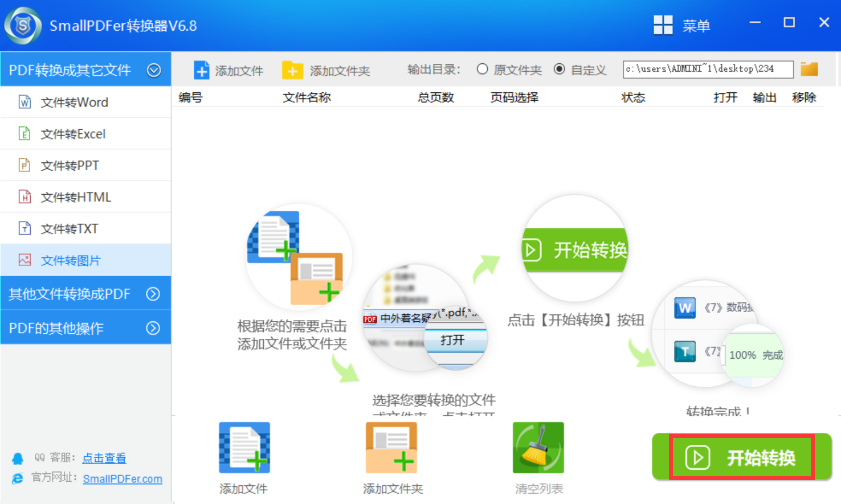This screenshot has width=841, height=504.
Task: Click the 100% 完成 illustration
Action: click(x=754, y=355)
